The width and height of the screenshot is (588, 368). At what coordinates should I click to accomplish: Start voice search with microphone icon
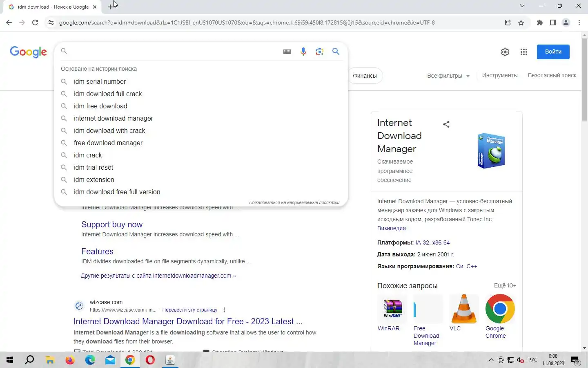point(303,52)
